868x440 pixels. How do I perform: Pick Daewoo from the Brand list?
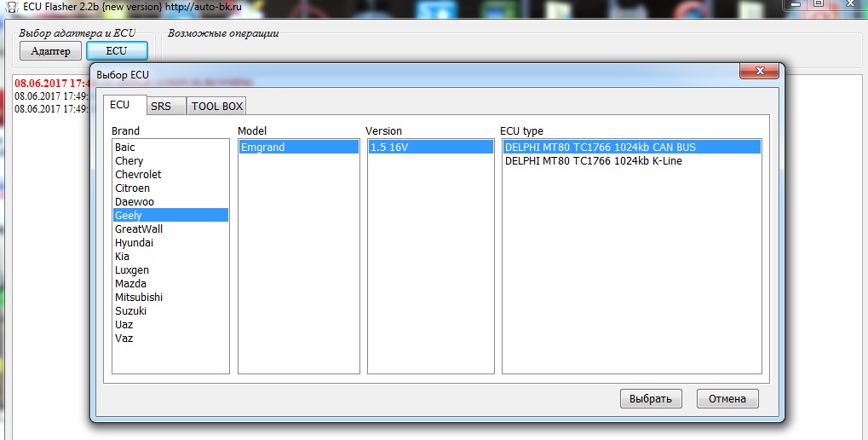click(x=170, y=202)
